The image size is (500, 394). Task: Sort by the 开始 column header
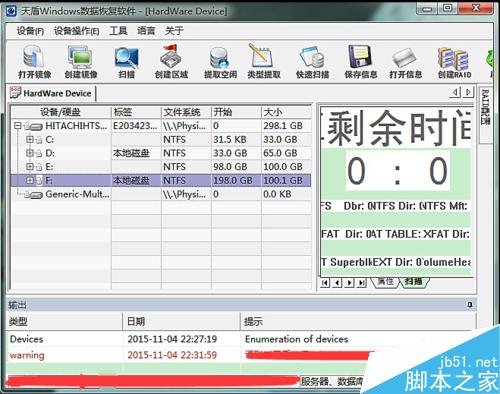point(236,112)
